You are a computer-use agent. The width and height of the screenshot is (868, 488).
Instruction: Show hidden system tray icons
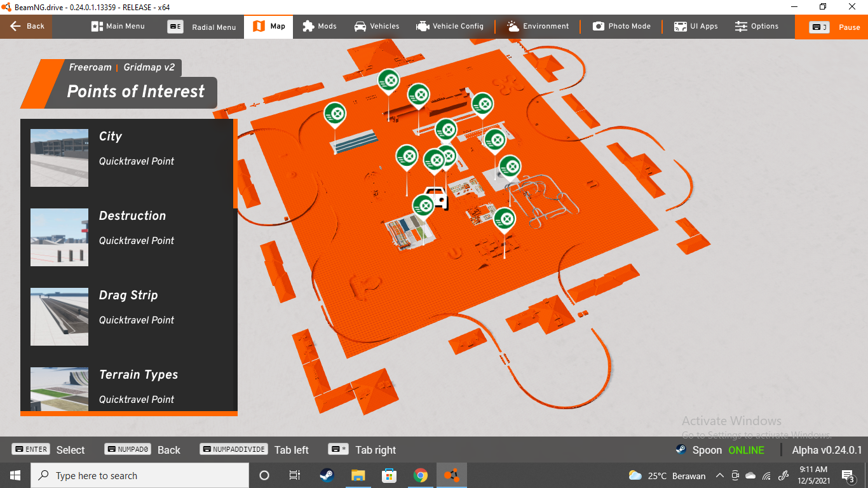point(720,475)
